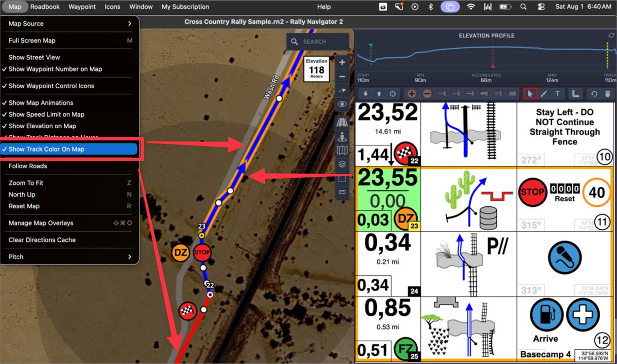Click the move waypoint down arrow icon
This screenshot has height=364, width=617.
[366, 94]
